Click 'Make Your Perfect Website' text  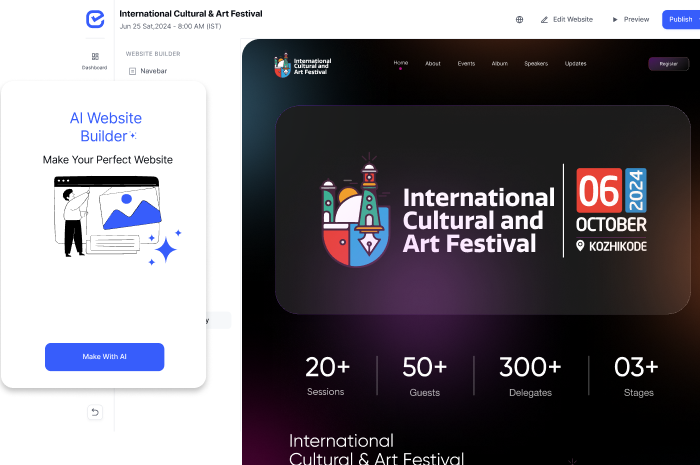point(108,160)
